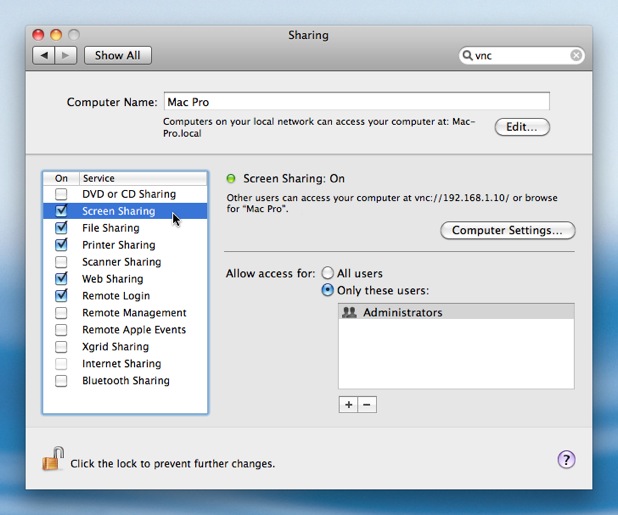Uncheck the Remote Login checkbox
618x515 pixels.
pos(61,296)
